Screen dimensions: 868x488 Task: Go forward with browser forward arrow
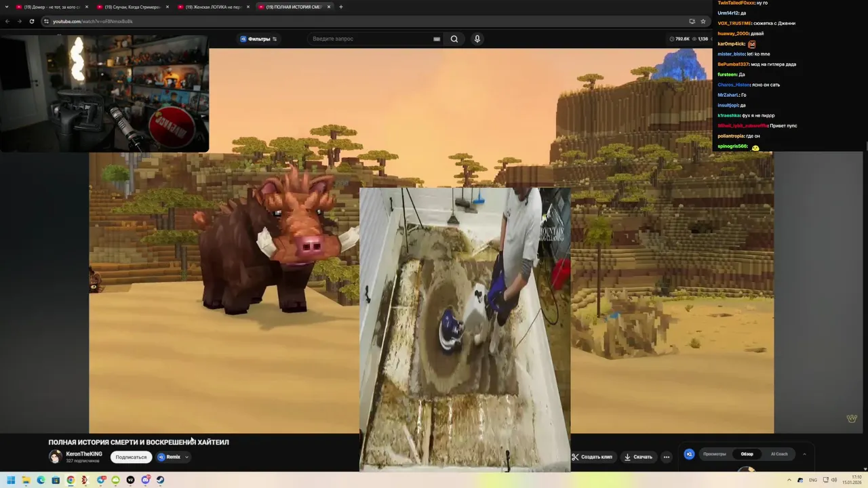pos(19,21)
